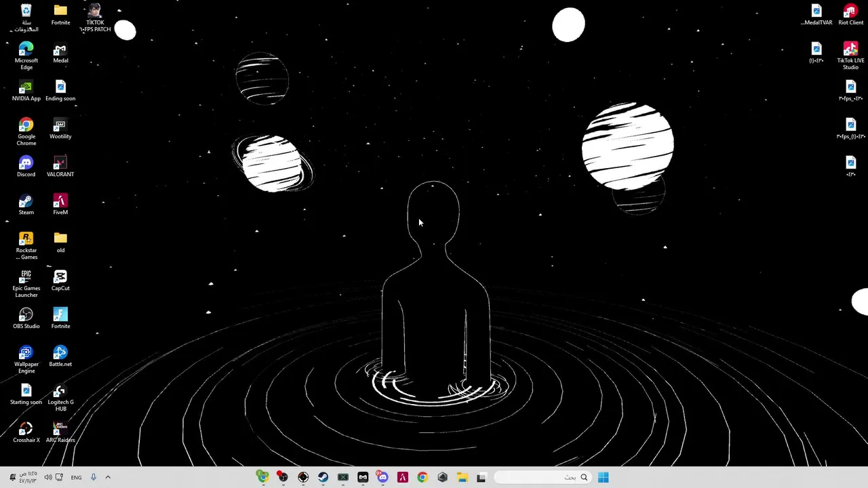The width and height of the screenshot is (868, 488).
Task: Launch VALORANT from the desktop
Action: (x=60, y=167)
